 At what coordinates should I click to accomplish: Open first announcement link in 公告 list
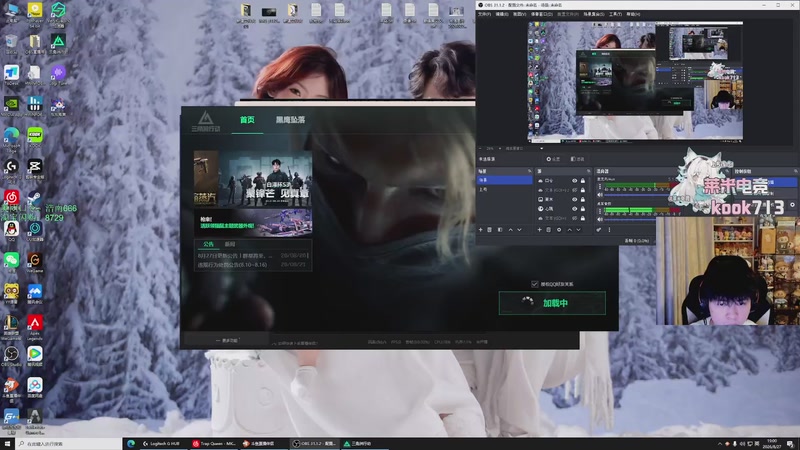pos(235,256)
